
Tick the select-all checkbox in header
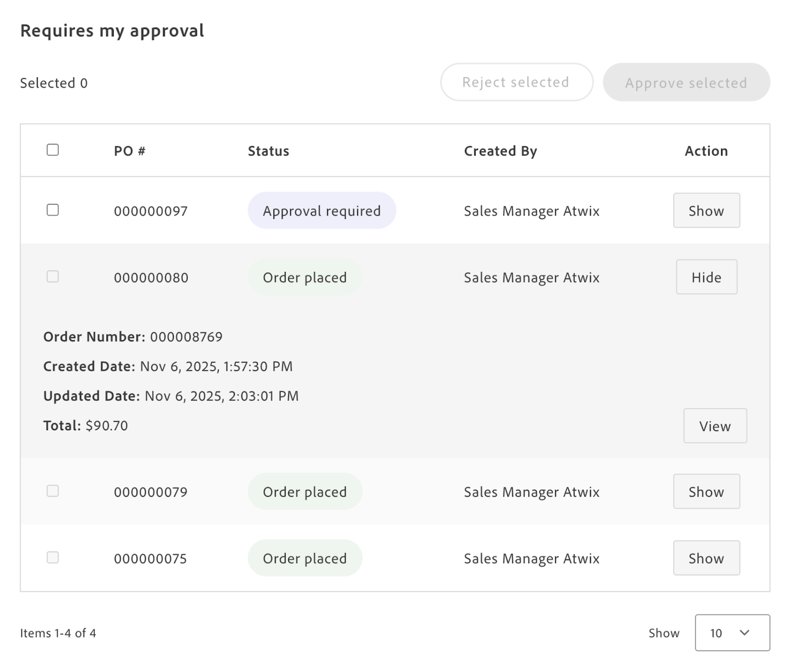52,150
